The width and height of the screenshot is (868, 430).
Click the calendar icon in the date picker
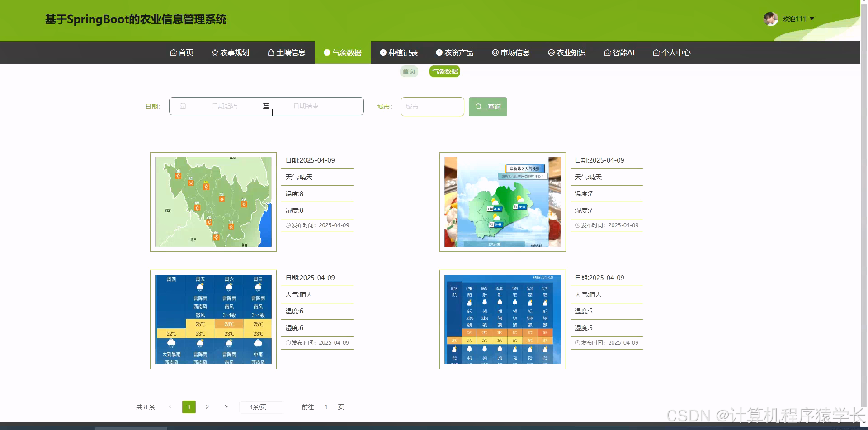[x=183, y=106]
